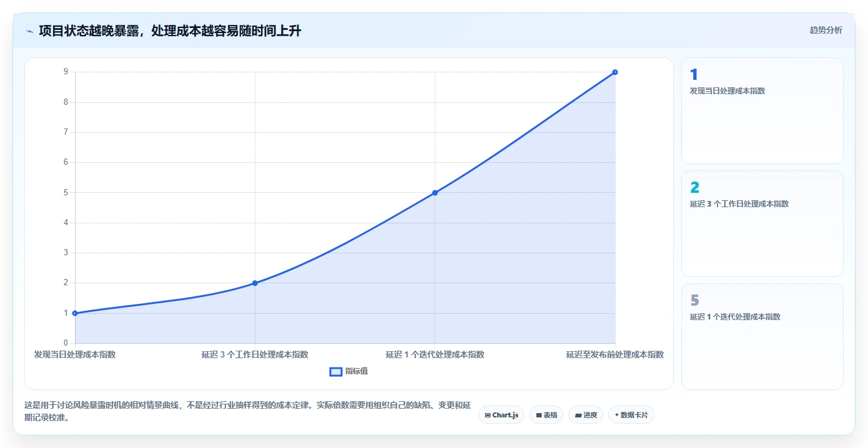This screenshot has width=868, height=448.
Task: Click the 进度 tag chip
Action: [586, 415]
